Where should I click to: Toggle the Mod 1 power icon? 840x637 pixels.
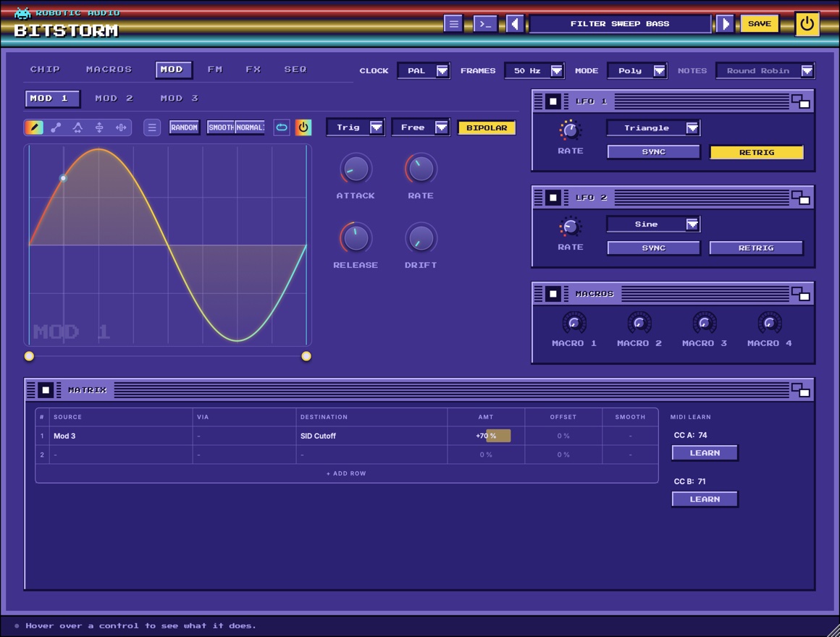tap(303, 127)
